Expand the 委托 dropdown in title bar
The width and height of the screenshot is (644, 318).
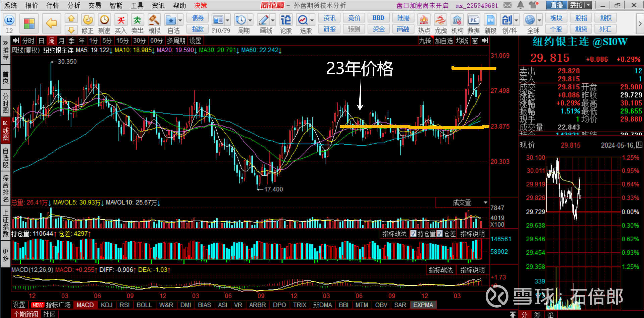click(x=588, y=5)
